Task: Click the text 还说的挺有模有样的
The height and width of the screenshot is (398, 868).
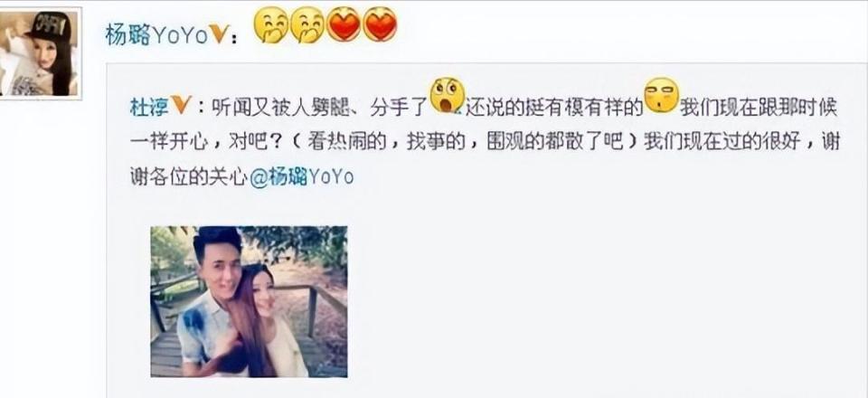Action: tap(554, 107)
